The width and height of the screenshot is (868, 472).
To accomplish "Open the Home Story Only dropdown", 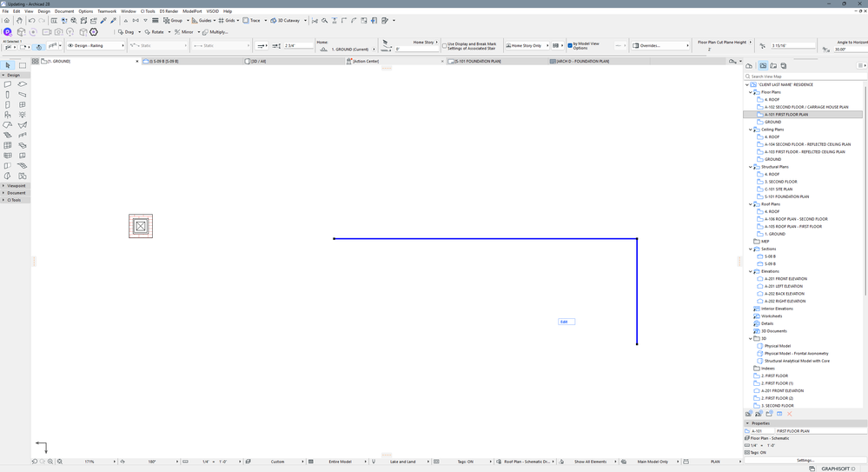I will [527, 45].
